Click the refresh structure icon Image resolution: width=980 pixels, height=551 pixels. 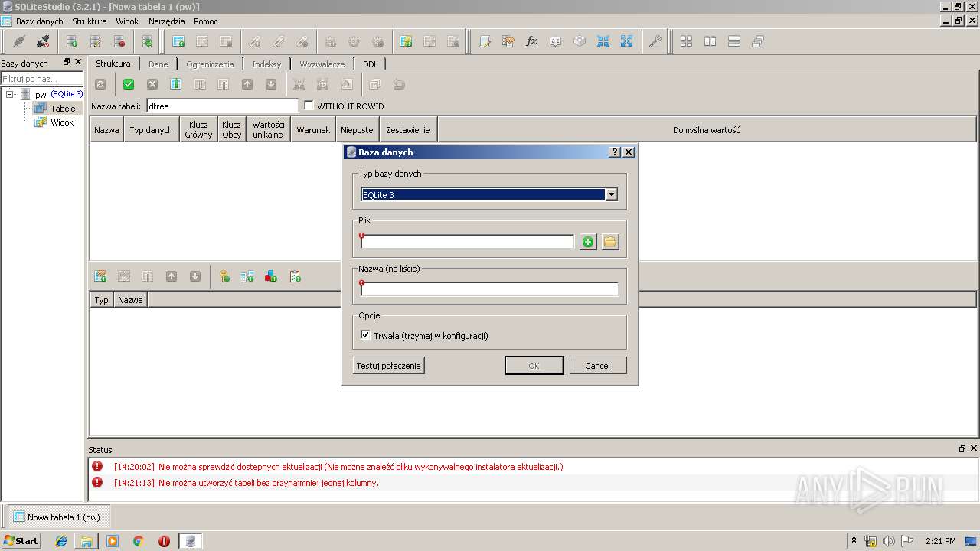(100, 85)
